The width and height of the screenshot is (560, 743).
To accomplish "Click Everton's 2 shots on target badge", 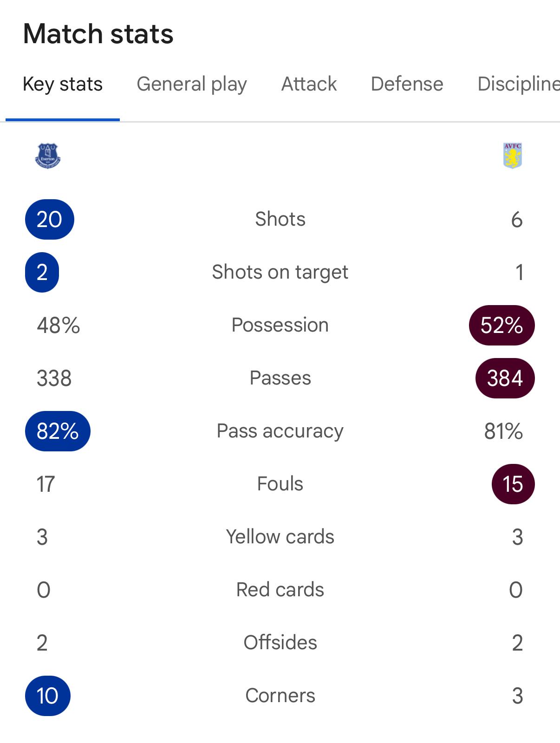I will [42, 272].
